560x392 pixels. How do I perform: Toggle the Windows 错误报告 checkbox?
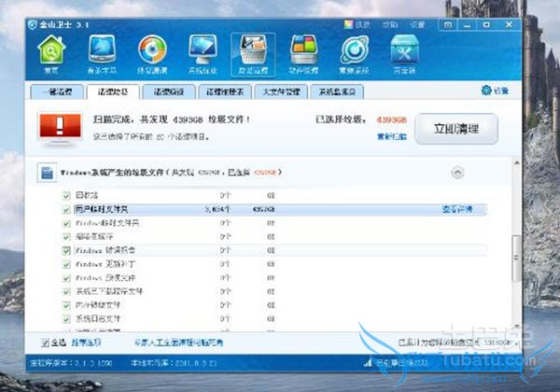[x=66, y=251]
